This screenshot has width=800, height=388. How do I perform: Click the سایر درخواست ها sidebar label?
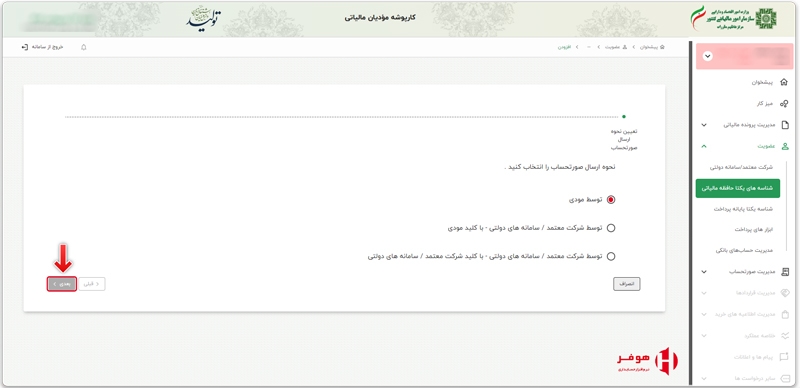755,378
